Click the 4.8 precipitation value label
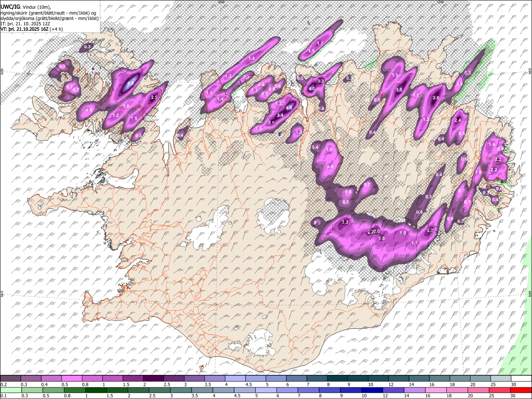This screenshot has width=532, height=399. point(130,83)
